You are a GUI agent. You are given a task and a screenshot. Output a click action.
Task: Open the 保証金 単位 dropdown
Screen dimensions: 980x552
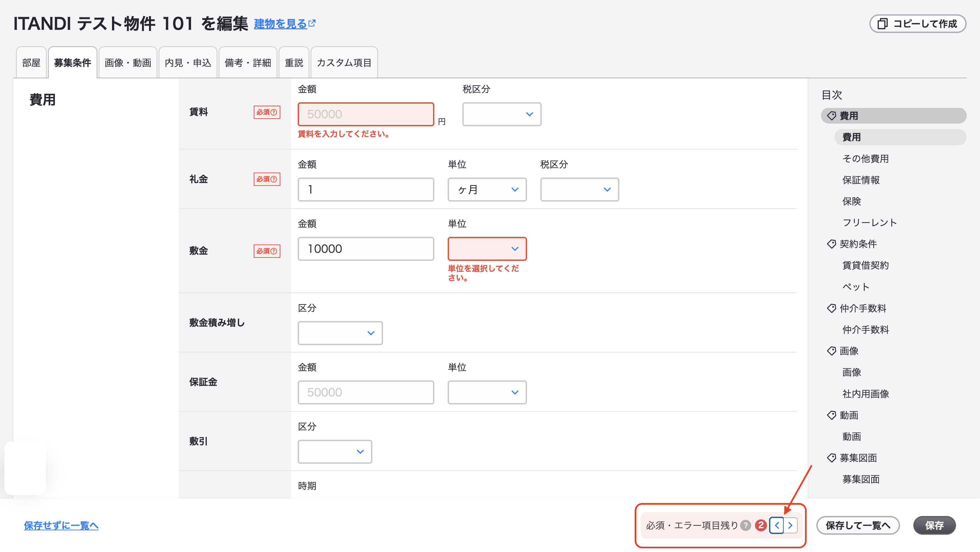(x=487, y=392)
